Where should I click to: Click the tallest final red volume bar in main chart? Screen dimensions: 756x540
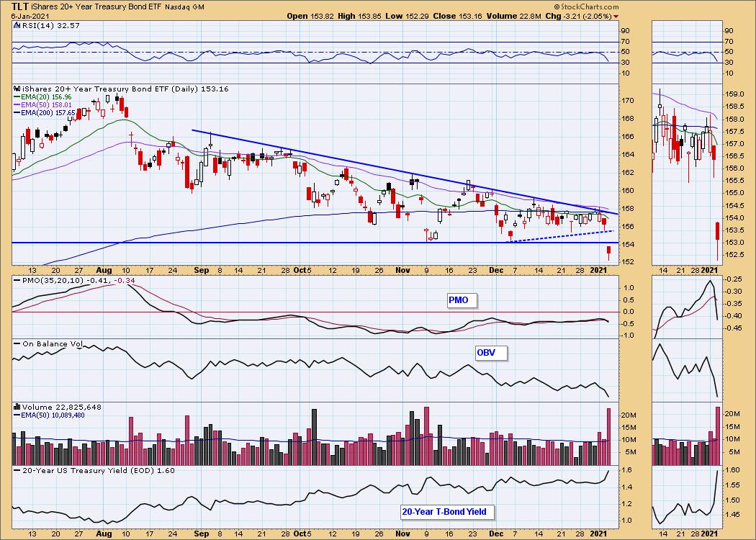(x=609, y=437)
